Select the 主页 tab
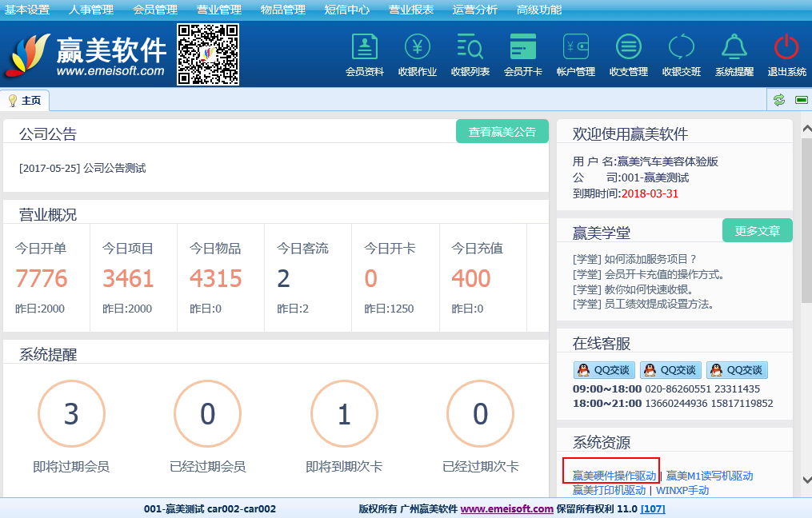The image size is (812, 518). 26,101
